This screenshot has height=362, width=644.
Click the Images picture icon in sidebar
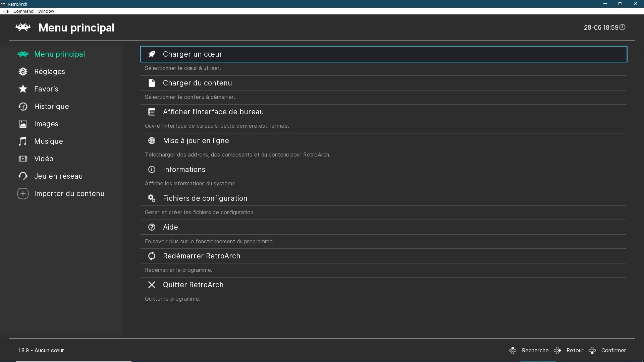click(x=22, y=124)
